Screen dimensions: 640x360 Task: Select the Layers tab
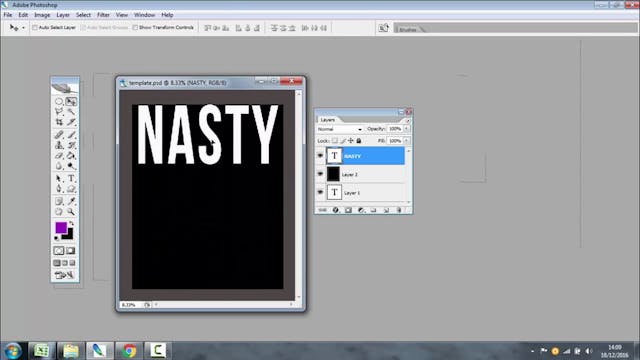(328, 120)
